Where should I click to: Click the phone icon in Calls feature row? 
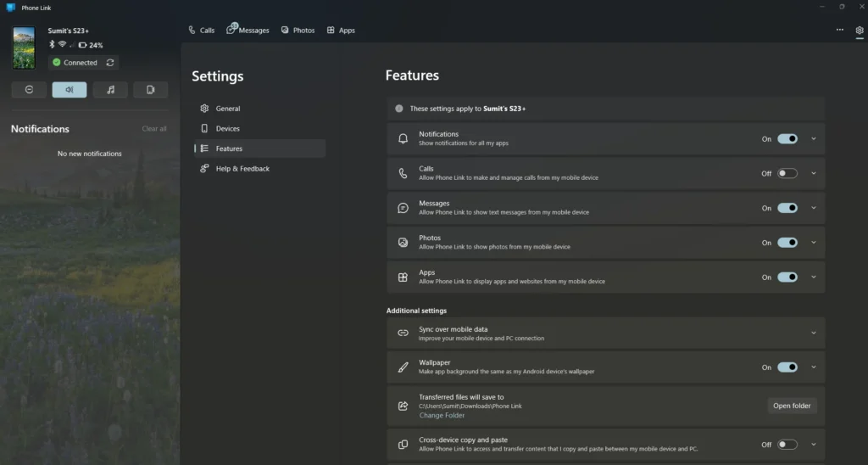click(403, 173)
